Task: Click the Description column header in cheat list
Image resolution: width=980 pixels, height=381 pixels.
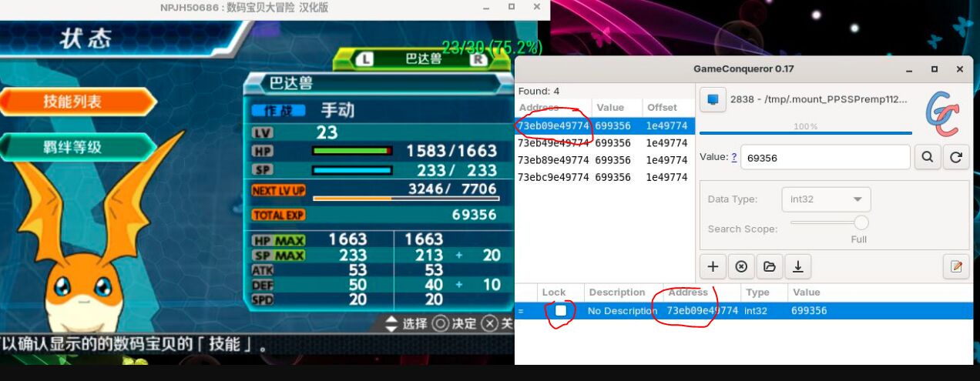Action: point(616,292)
